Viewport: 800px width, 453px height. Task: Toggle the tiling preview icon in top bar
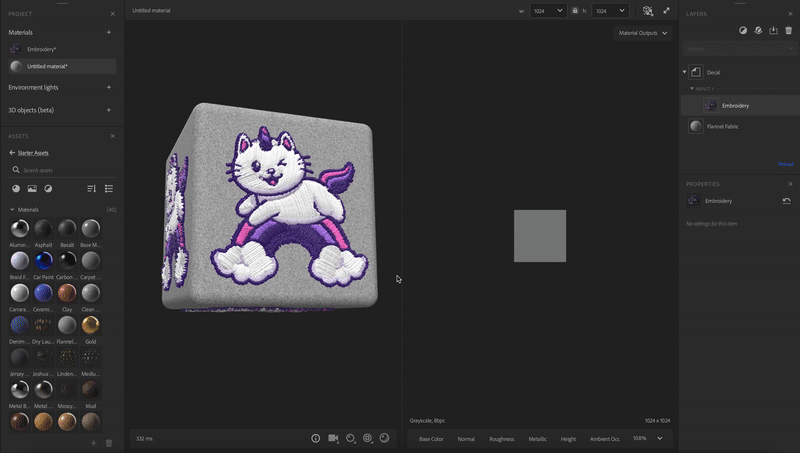(648, 11)
